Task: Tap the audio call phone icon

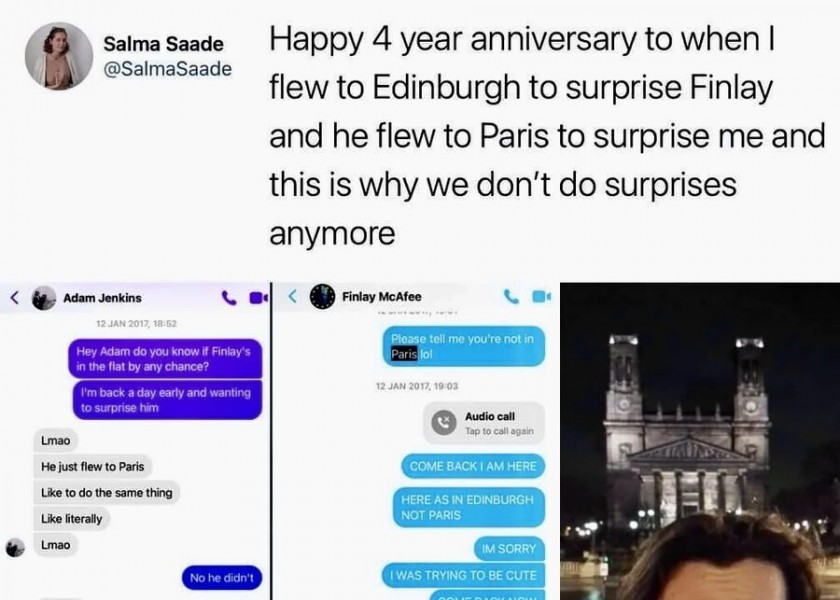Action: tap(443, 423)
